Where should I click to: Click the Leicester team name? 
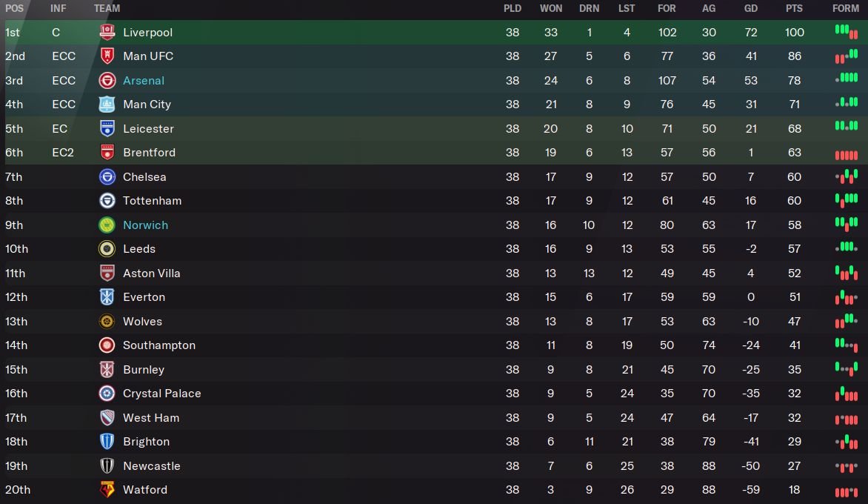tap(148, 128)
